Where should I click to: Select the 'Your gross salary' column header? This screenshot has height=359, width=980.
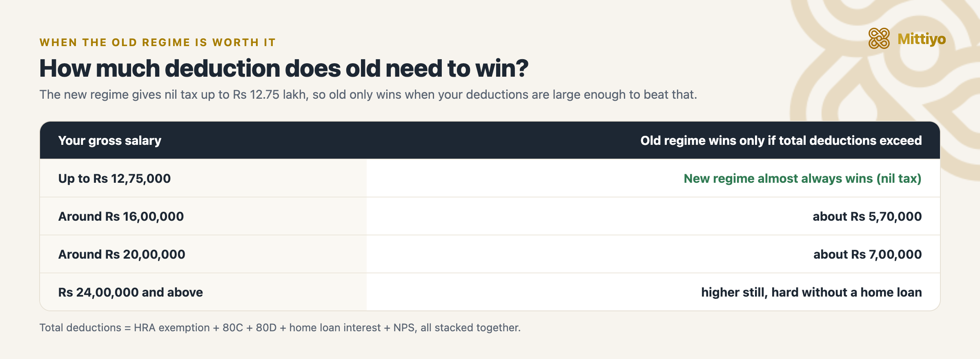click(x=110, y=140)
